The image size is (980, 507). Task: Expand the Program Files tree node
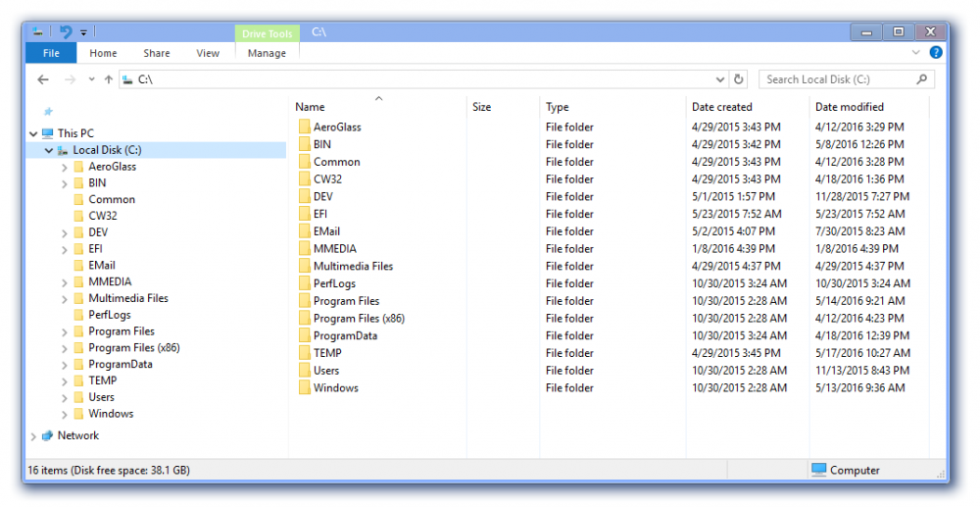point(65,332)
